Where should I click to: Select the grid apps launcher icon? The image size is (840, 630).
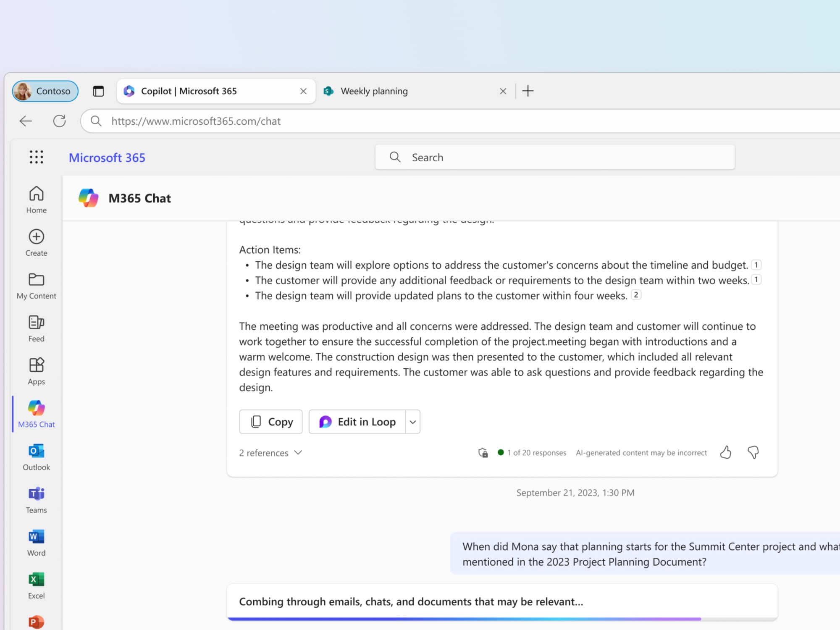point(36,157)
